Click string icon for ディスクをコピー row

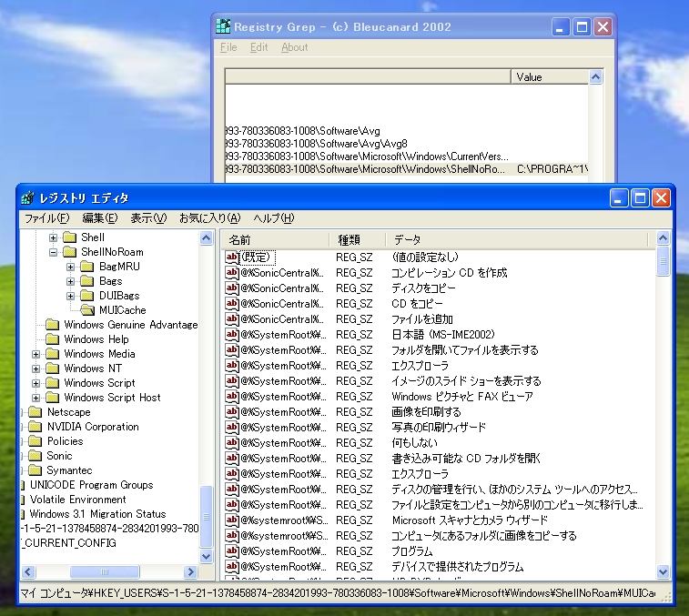click(x=232, y=288)
